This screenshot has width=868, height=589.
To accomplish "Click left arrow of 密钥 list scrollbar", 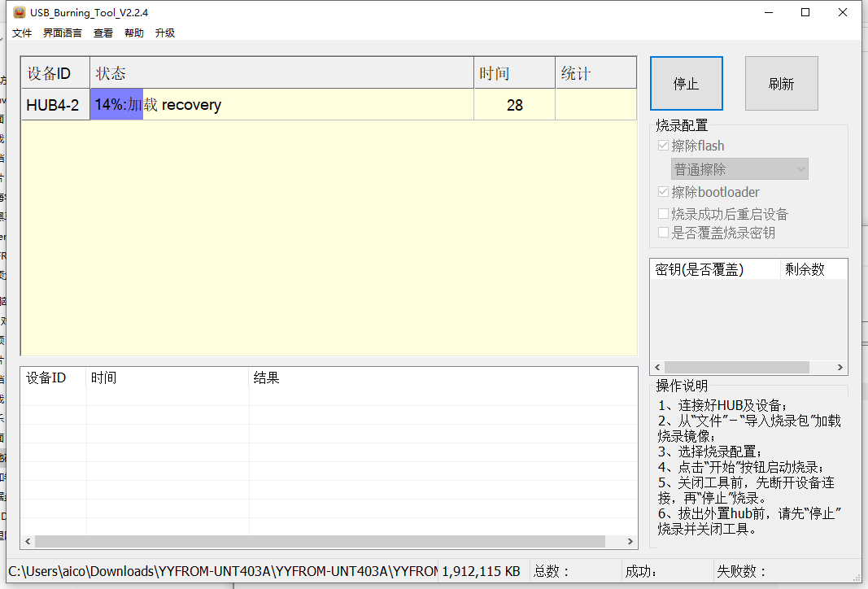I will (x=657, y=368).
